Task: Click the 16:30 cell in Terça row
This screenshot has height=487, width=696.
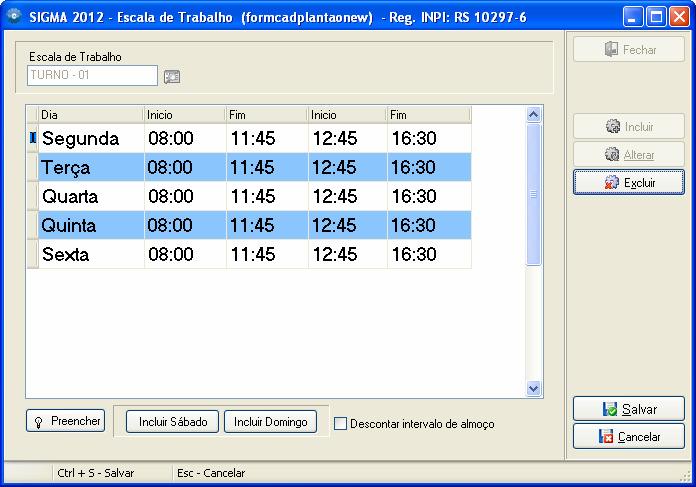Action: 429,167
